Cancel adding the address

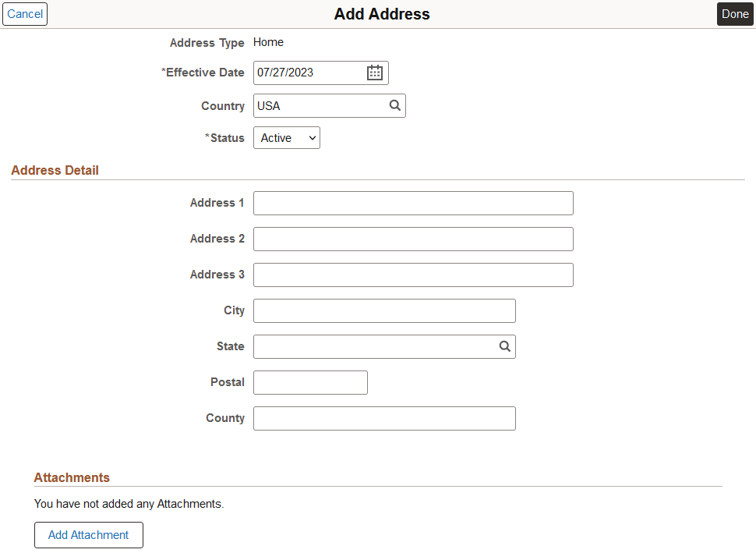tap(24, 14)
